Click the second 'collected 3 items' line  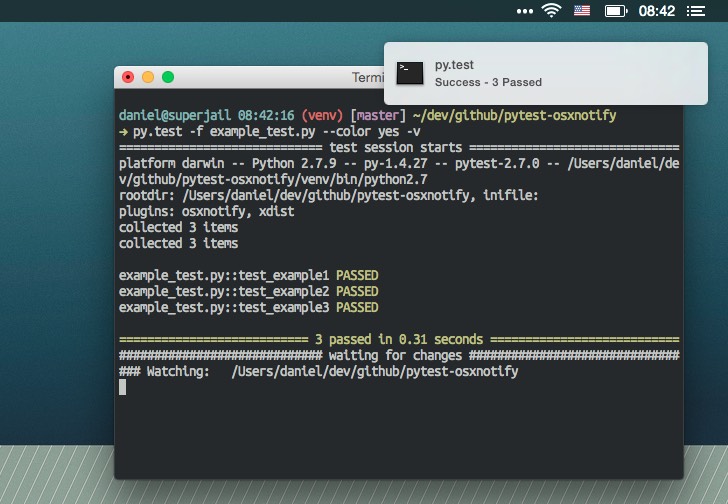[178, 243]
